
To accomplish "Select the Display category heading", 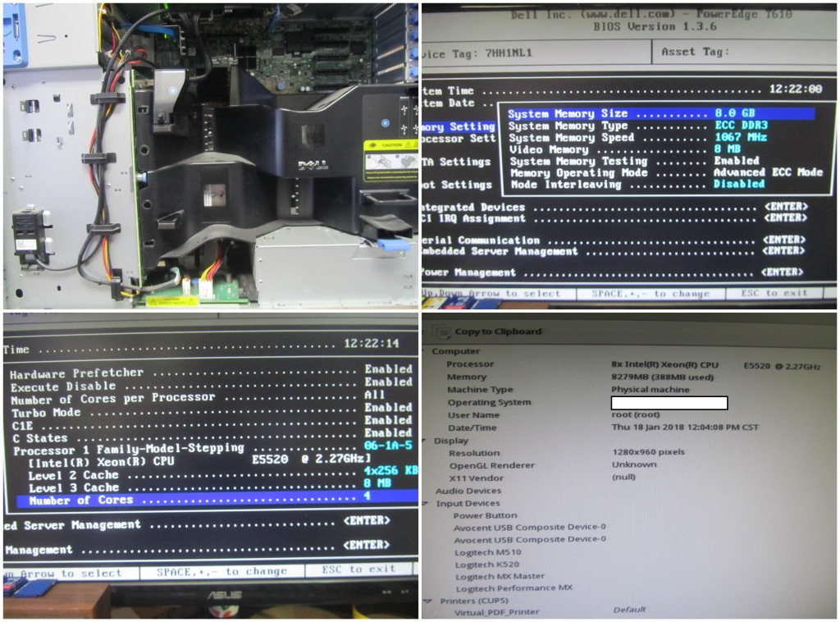I will (x=451, y=441).
